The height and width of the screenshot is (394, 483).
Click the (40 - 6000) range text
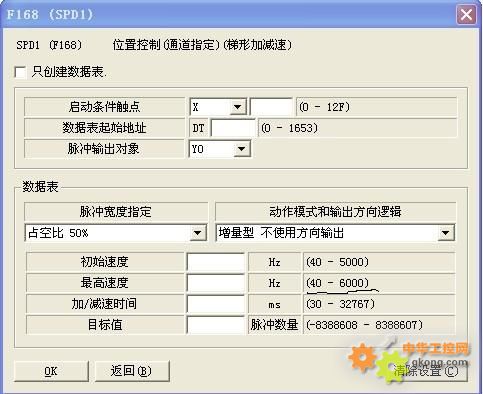(337, 283)
